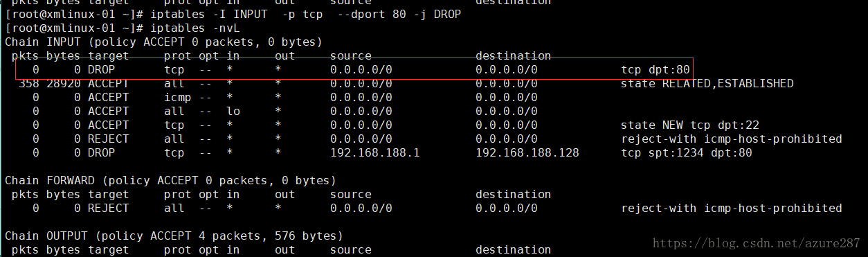Image resolution: width=868 pixels, height=257 pixels.
Task: Click byte count '28920' in ACCEPT row
Action: 64,84
